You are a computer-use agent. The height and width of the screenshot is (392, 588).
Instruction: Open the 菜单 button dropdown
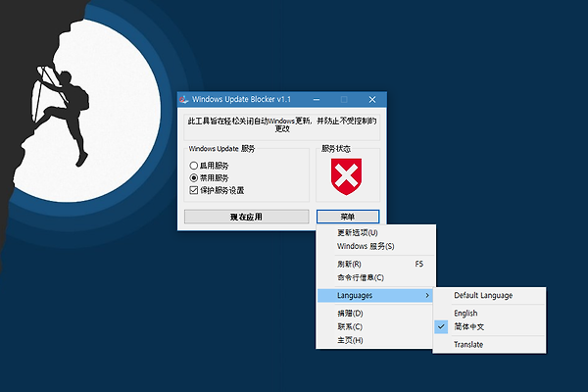pos(348,216)
